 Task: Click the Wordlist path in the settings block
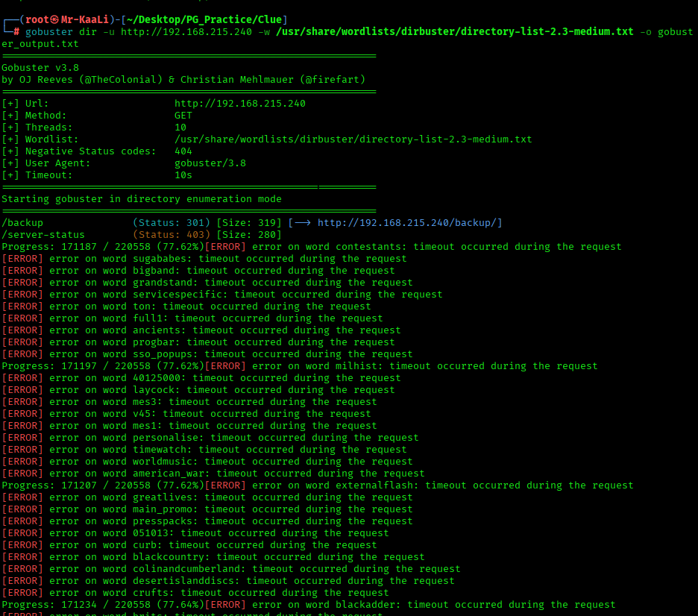tap(353, 139)
